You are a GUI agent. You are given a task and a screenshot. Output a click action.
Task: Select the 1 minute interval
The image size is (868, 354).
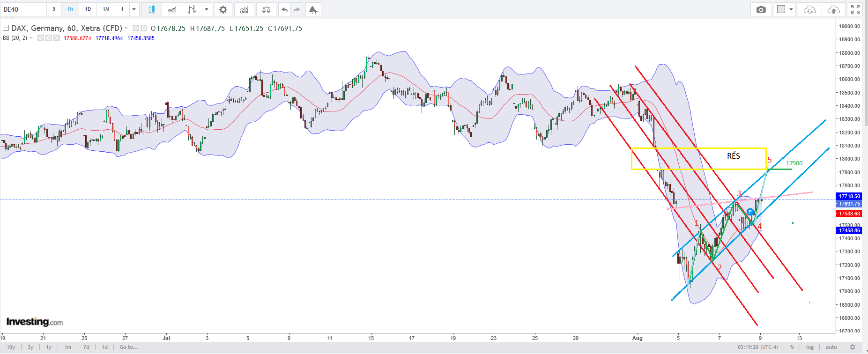122,9
